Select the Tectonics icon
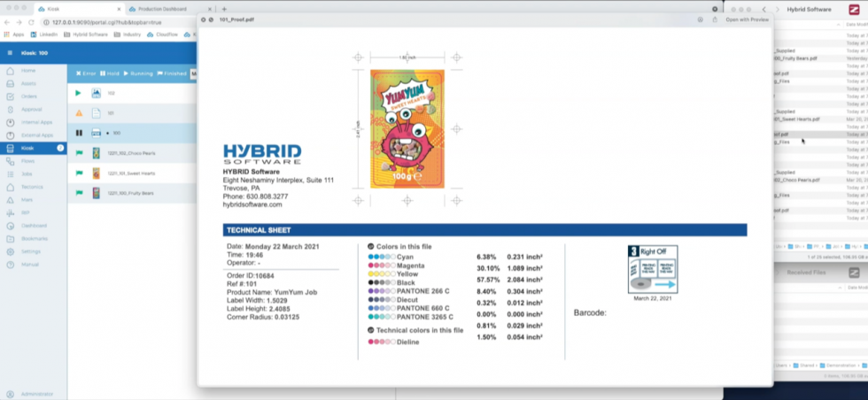Screen dimensions: 868x400 coord(10,187)
